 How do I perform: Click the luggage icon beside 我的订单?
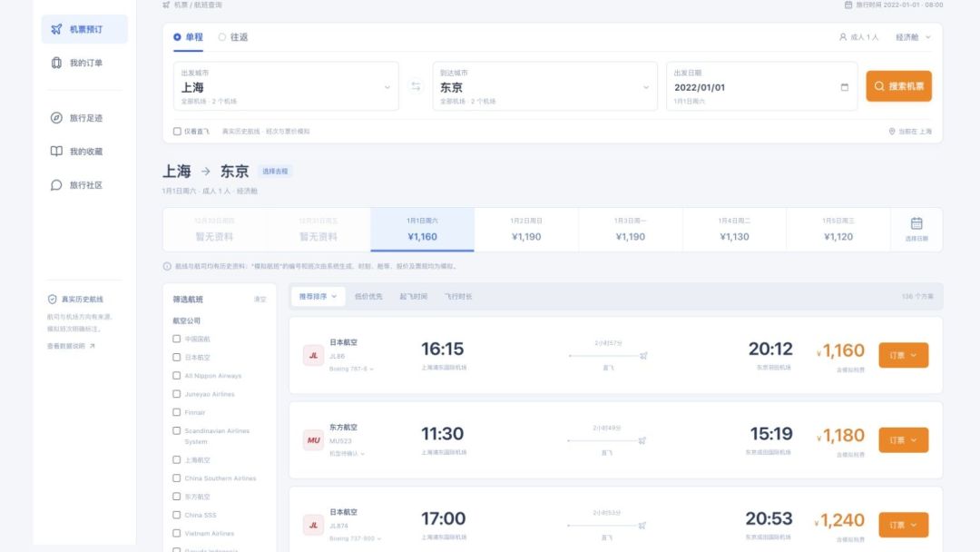click(x=56, y=64)
